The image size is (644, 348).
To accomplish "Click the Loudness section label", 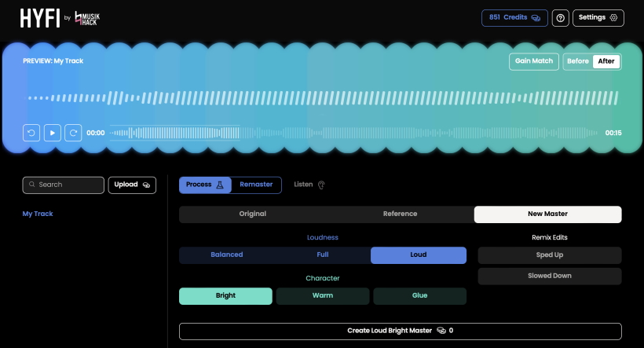I will 323,237.
